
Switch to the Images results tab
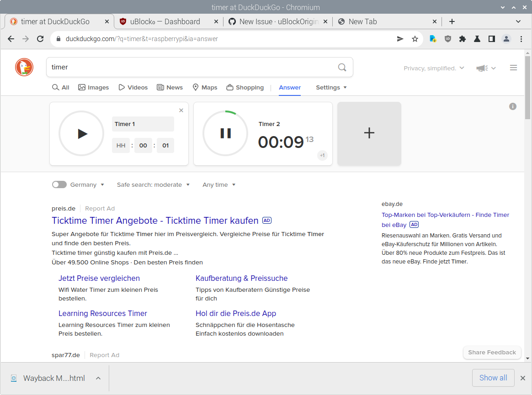pyautogui.click(x=94, y=87)
